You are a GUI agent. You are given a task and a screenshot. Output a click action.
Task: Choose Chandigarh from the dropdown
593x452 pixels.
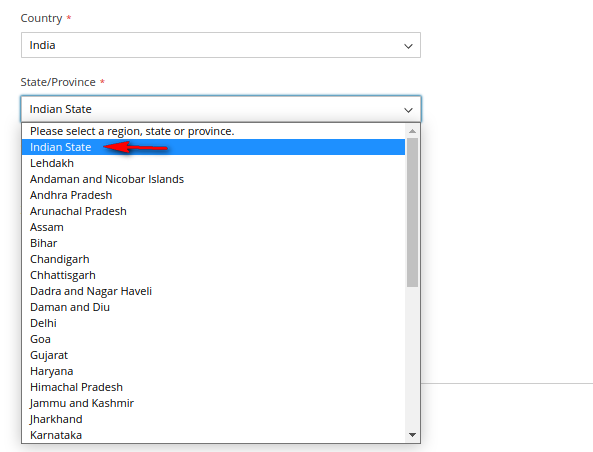tap(213, 259)
